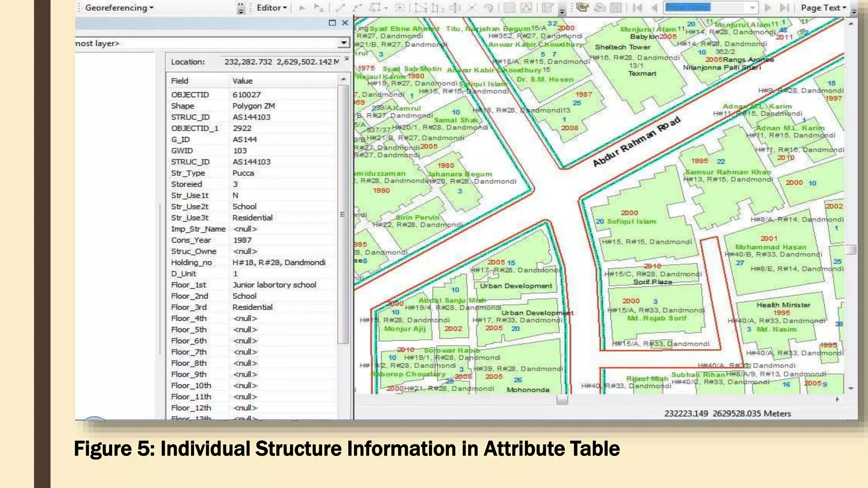868x488 pixels.
Task: Select the Storeied field row
Action: coord(252,184)
